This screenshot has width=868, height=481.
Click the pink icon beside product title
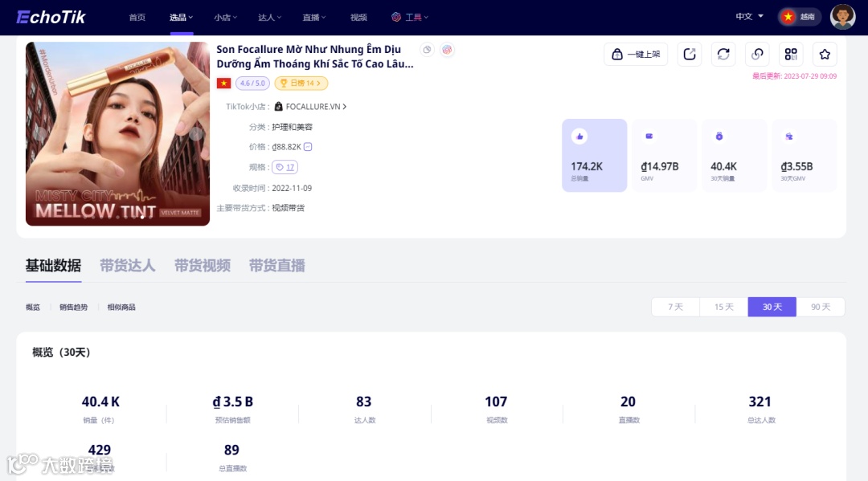click(447, 50)
